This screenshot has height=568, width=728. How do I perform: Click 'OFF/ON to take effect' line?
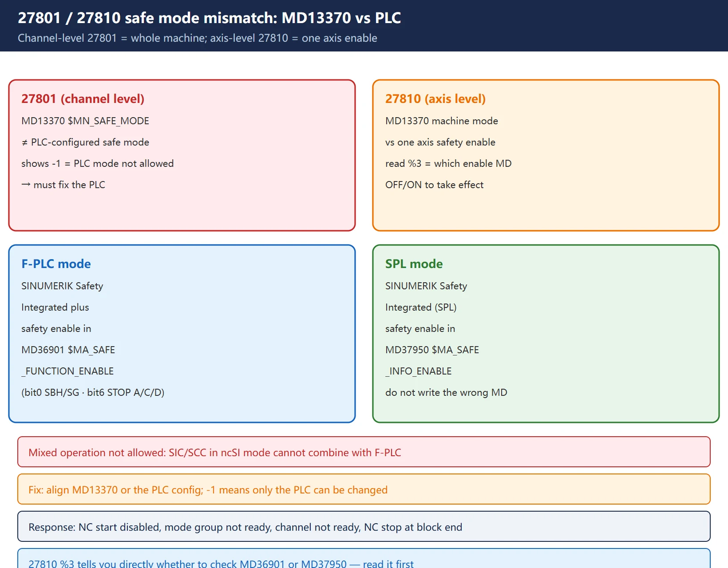[435, 185]
